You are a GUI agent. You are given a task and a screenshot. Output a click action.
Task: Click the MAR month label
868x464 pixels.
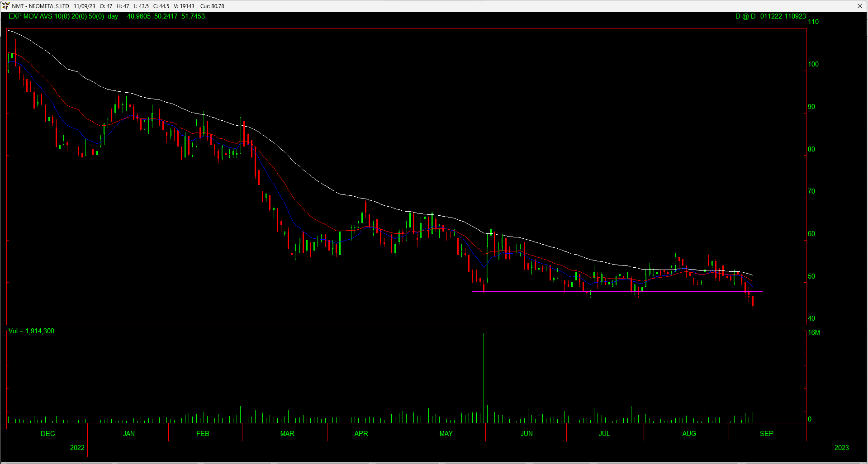(x=287, y=434)
